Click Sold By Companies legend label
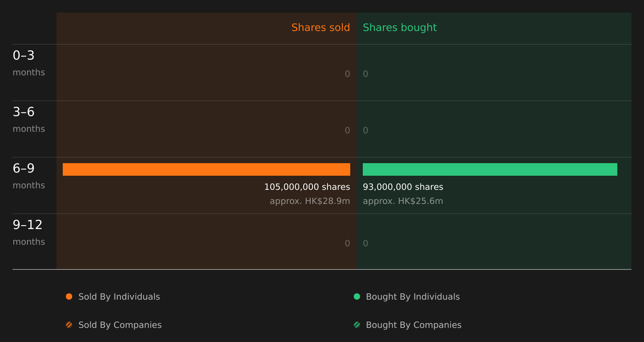 tap(120, 325)
